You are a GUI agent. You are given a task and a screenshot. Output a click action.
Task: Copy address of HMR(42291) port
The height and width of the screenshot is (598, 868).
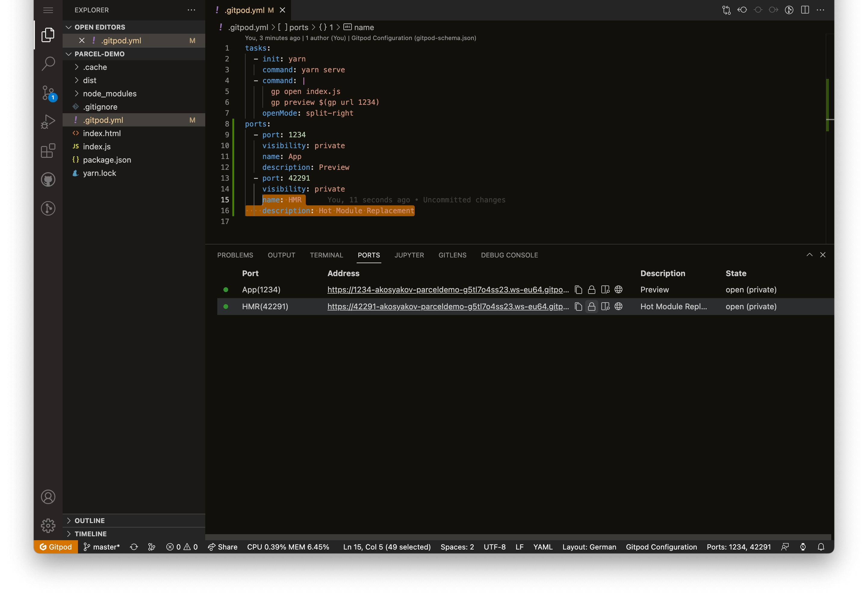point(578,307)
